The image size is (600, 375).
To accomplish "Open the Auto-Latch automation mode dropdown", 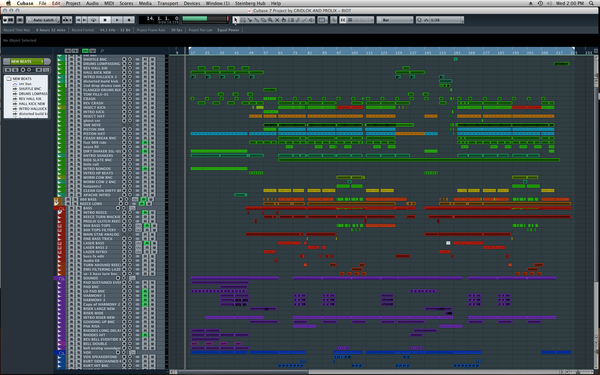I will click(x=43, y=20).
